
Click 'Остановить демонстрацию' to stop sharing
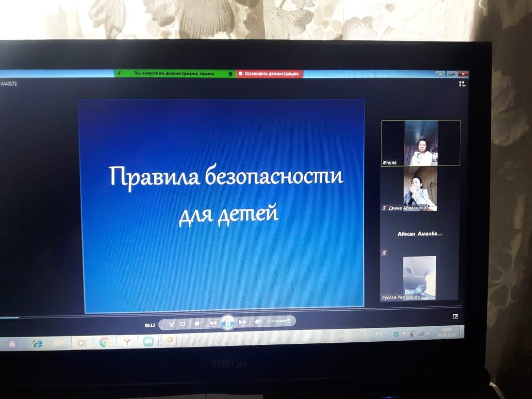pos(270,74)
